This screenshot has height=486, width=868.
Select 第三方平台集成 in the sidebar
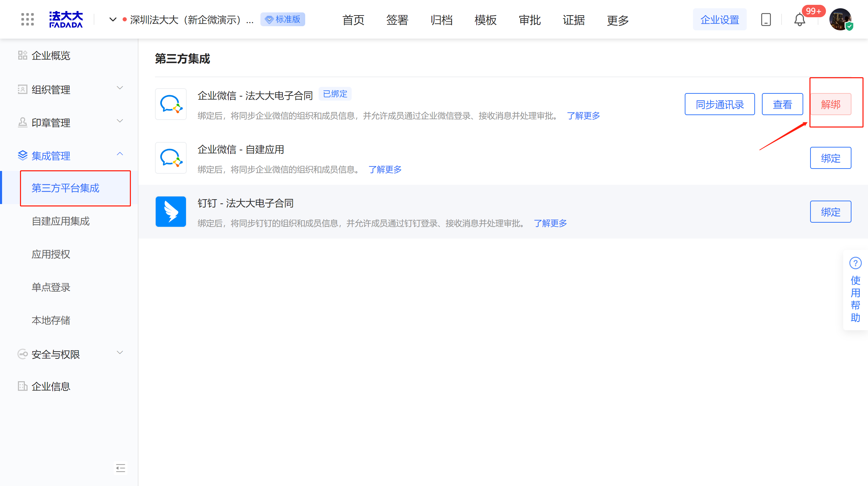[x=69, y=188]
